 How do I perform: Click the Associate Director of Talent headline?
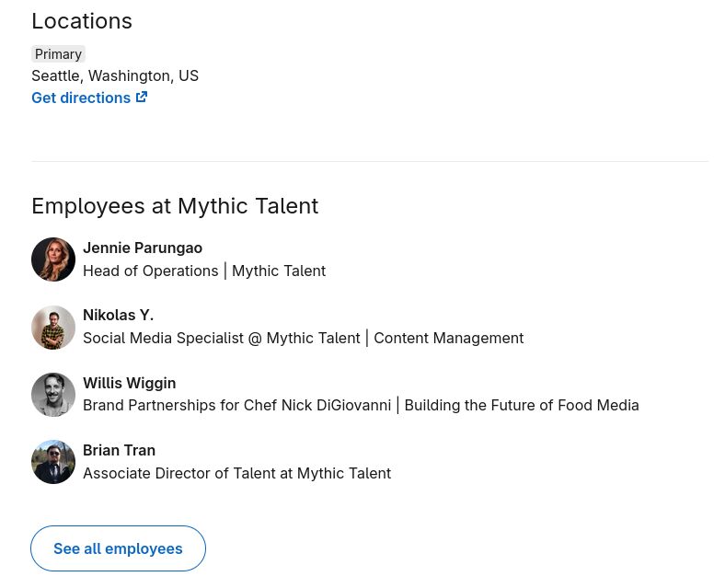tap(236, 473)
